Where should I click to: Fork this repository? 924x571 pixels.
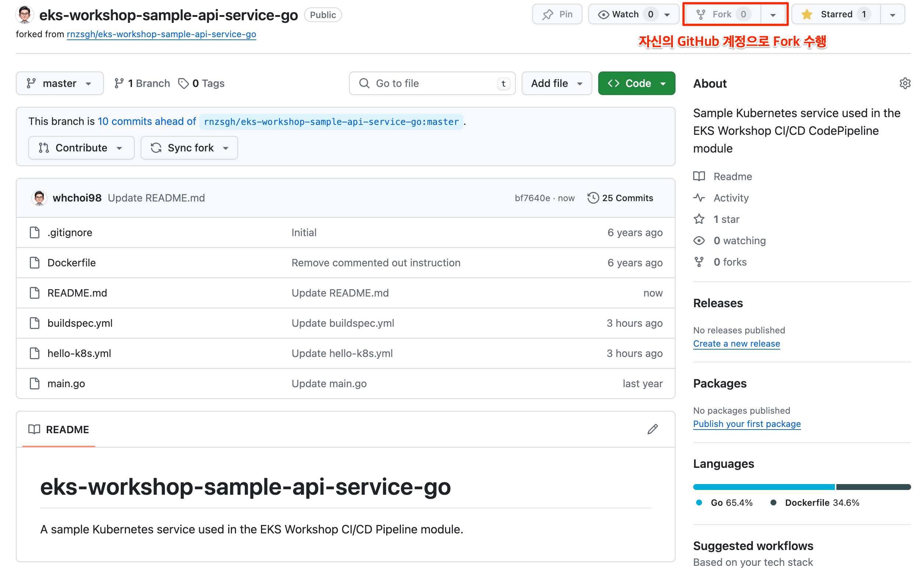[723, 14]
